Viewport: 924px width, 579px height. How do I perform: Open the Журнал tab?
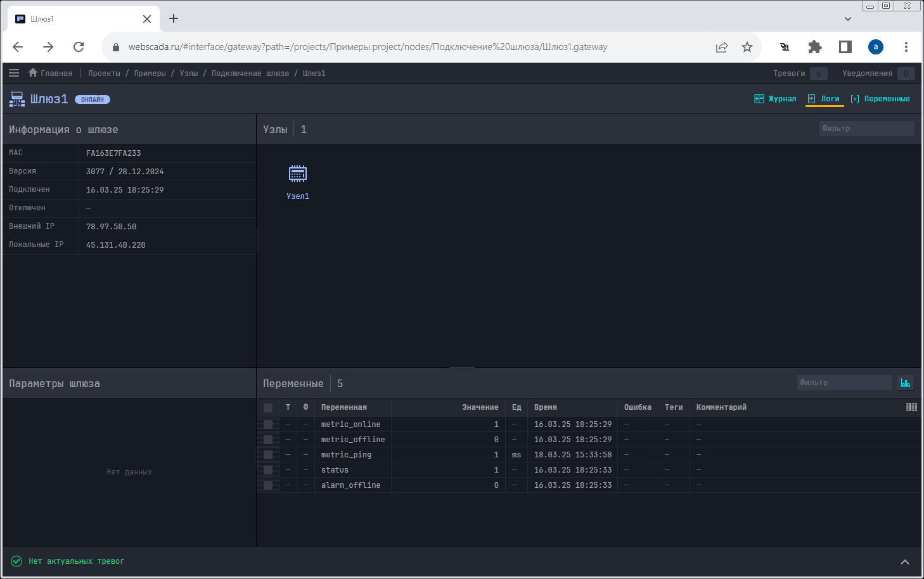point(776,99)
